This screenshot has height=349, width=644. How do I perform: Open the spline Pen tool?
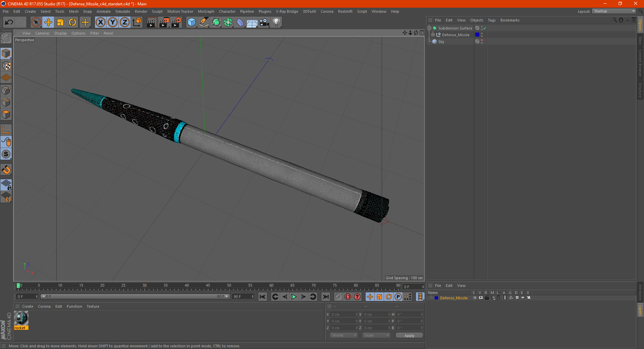click(204, 22)
